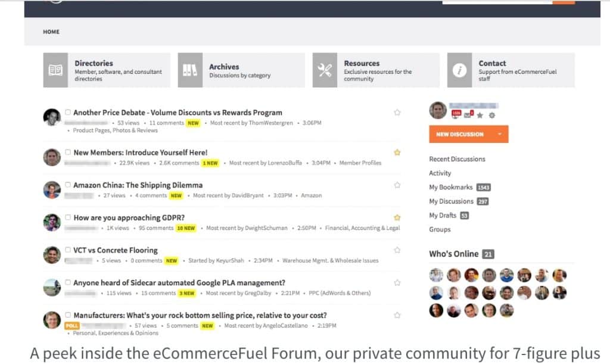Screen dimensions: 610x364
Task: Go to Recent Discussions in sidebar
Action: pyautogui.click(x=457, y=159)
